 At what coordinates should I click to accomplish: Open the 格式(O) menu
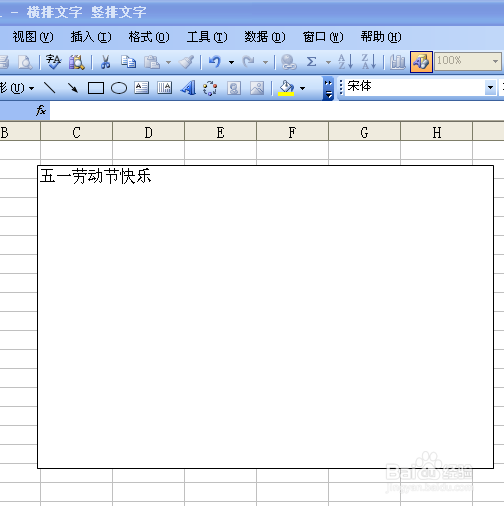[149, 37]
